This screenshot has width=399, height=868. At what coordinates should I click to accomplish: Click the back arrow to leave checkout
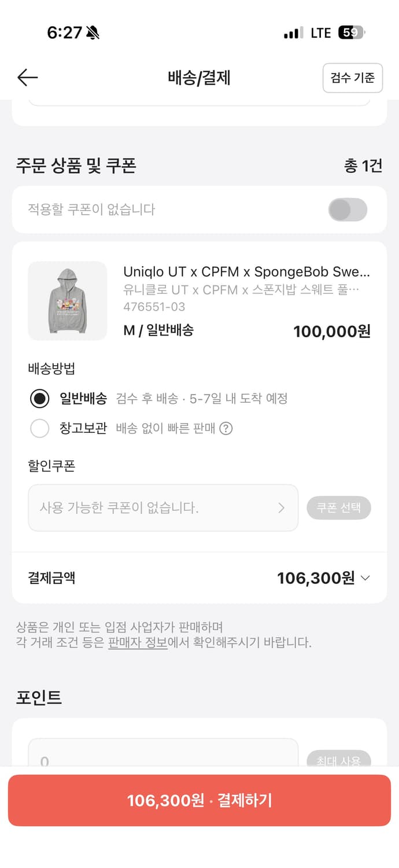click(27, 78)
